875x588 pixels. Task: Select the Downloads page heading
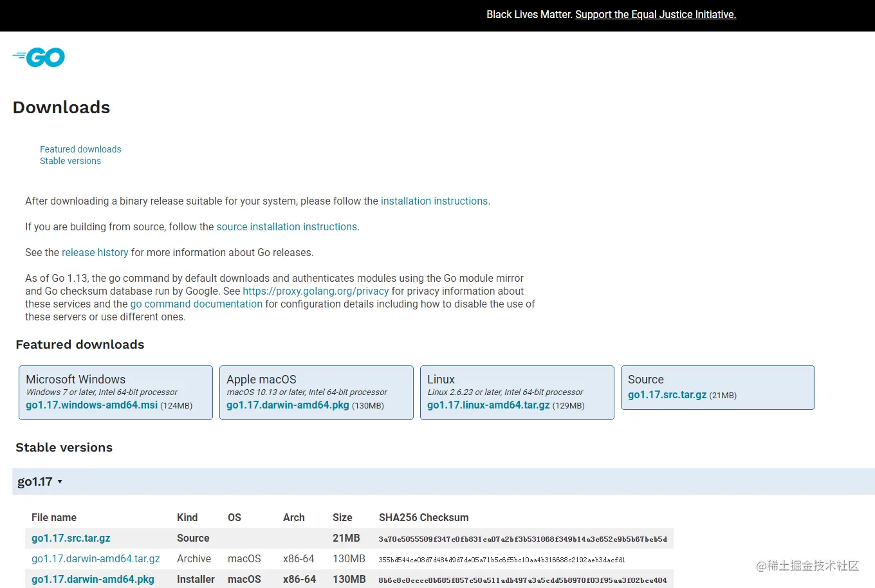62,107
